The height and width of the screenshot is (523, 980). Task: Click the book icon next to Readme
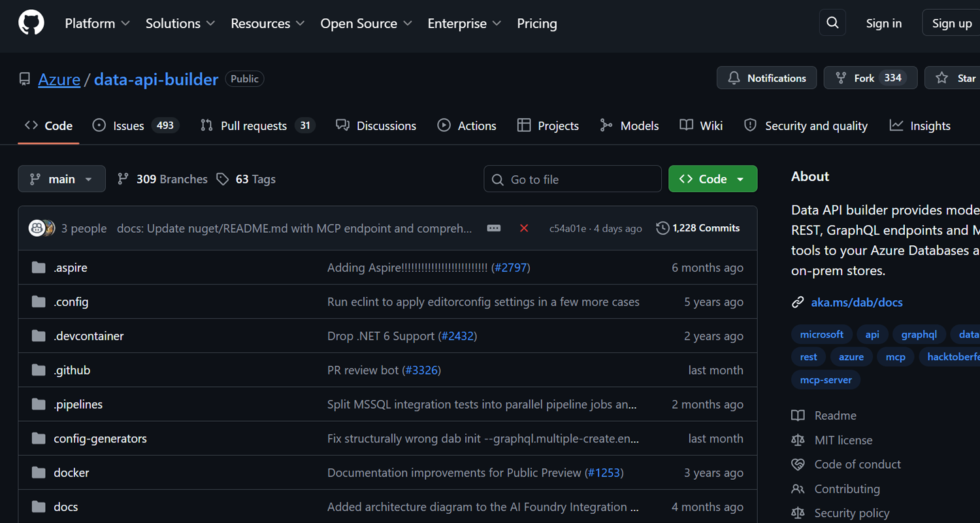[798, 415]
